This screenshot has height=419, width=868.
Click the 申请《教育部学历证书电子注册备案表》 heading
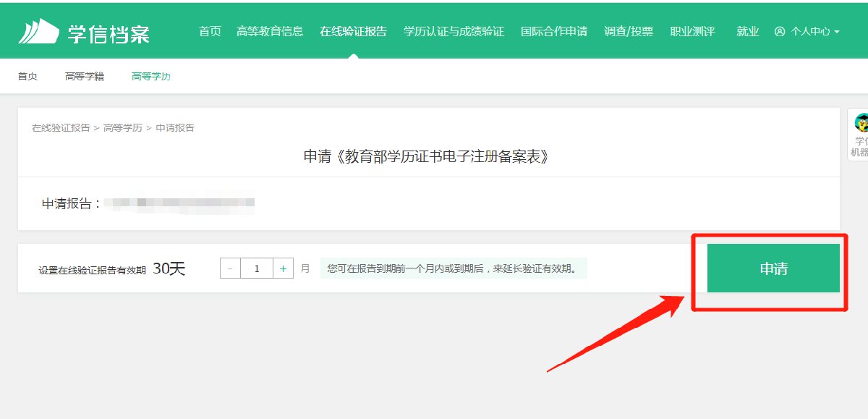426,156
